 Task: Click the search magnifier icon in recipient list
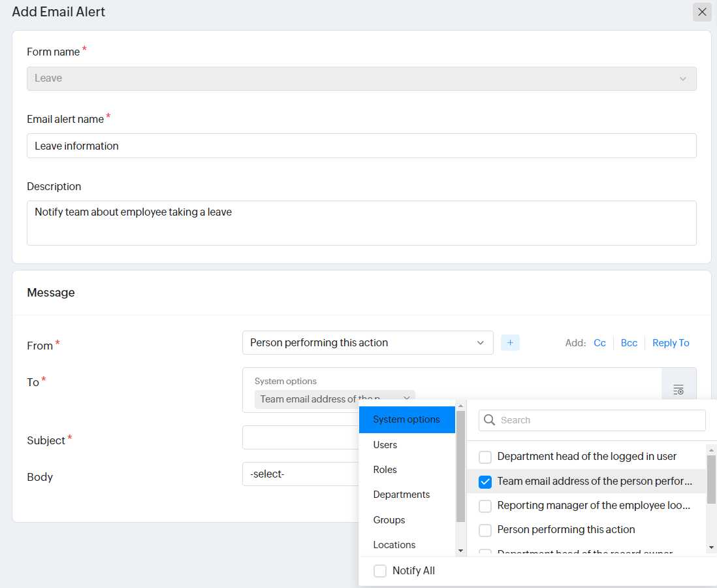489,420
